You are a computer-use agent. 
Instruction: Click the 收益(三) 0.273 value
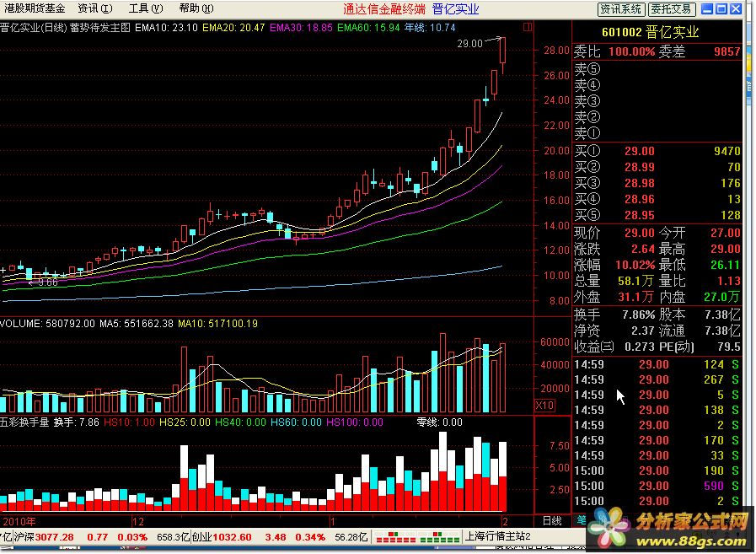click(640, 347)
